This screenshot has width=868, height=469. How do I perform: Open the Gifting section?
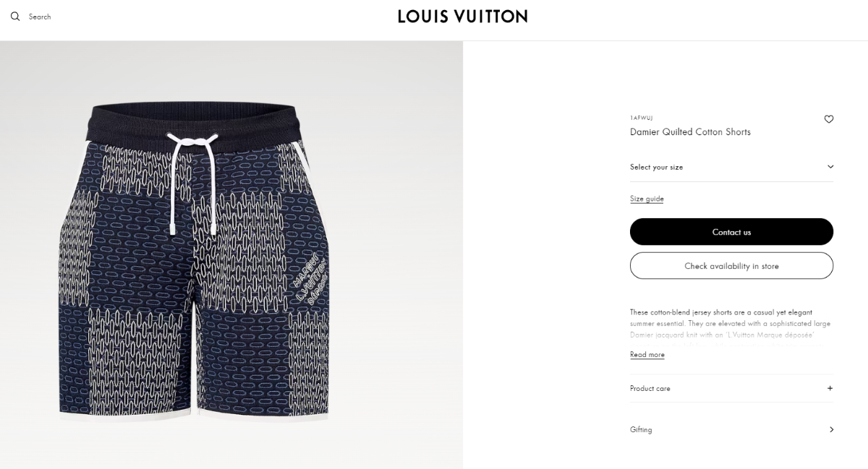[731, 429]
